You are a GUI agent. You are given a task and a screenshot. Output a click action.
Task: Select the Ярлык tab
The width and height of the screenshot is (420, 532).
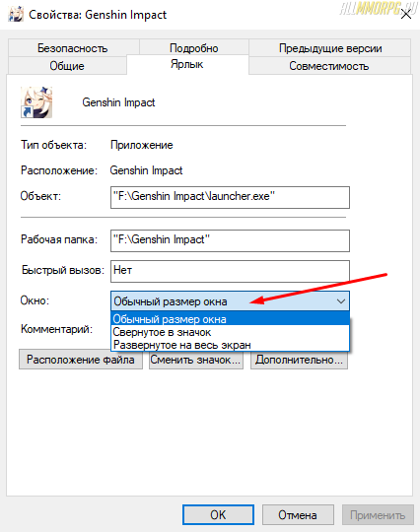tap(187, 64)
